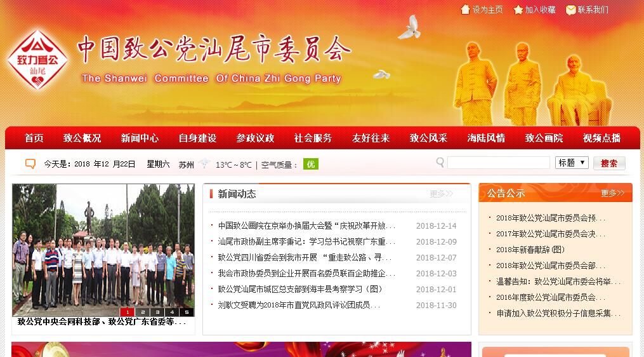The image size is (644, 357).
Task: Go to the 致公画院 menu item
Action: [x=544, y=138]
